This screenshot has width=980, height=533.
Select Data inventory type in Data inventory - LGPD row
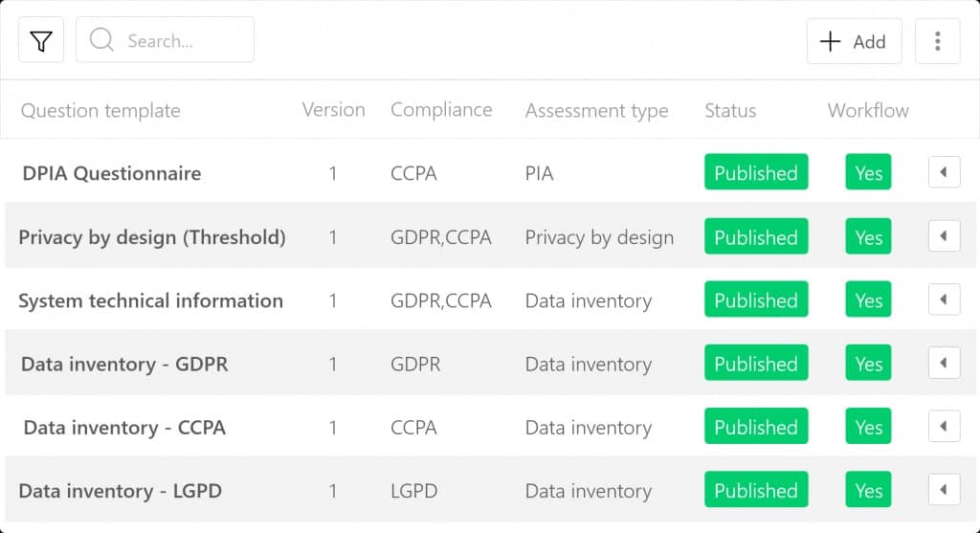pyautogui.click(x=589, y=491)
